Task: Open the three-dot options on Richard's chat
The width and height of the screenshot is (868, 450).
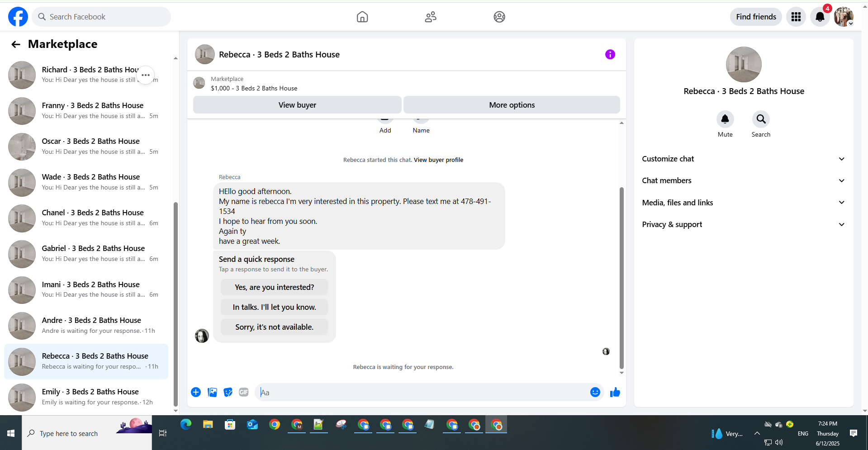Action: tap(146, 75)
